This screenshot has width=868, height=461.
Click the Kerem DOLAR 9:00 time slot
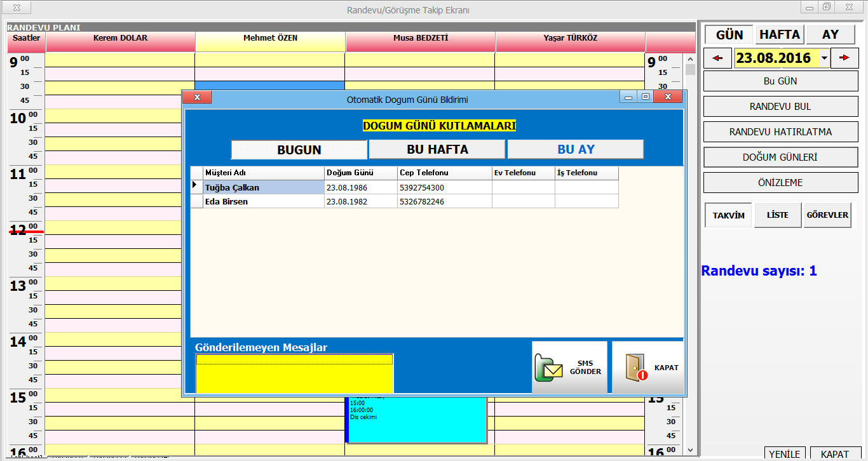(x=120, y=60)
